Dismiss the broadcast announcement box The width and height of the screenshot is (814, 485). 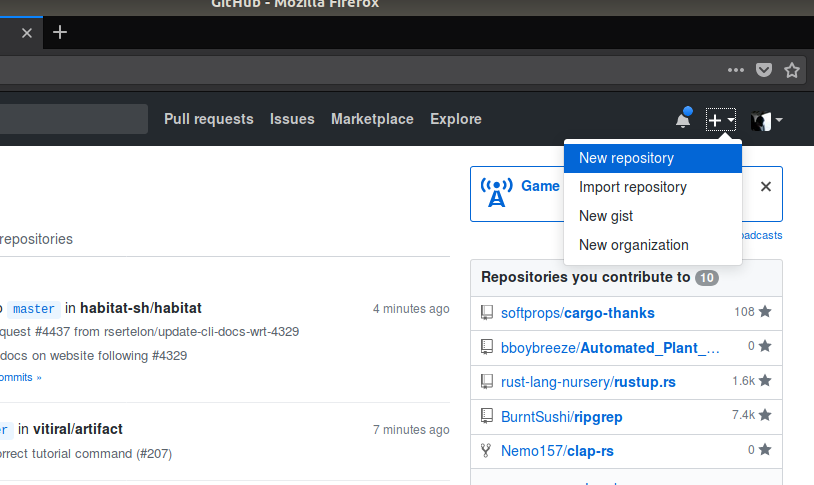(x=766, y=186)
